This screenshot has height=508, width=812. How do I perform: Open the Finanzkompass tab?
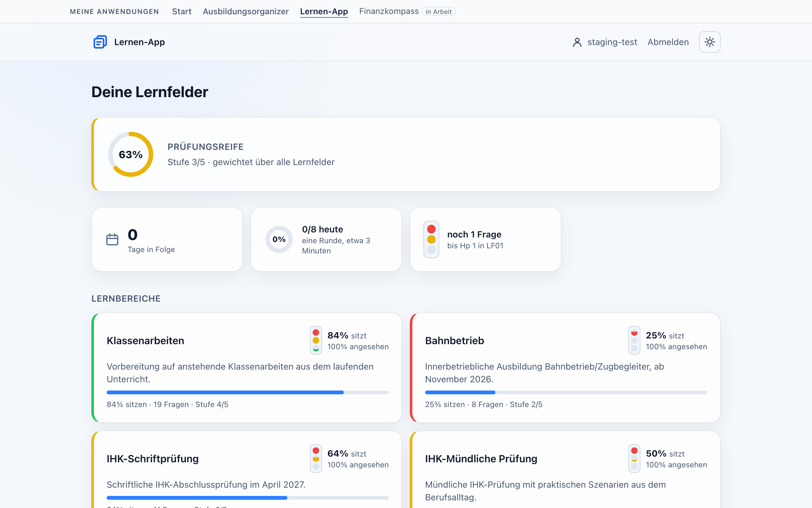[389, 11]
